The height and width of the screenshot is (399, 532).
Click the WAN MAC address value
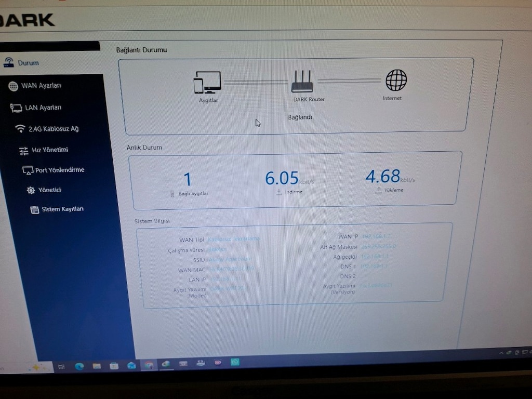coord(231,269)
